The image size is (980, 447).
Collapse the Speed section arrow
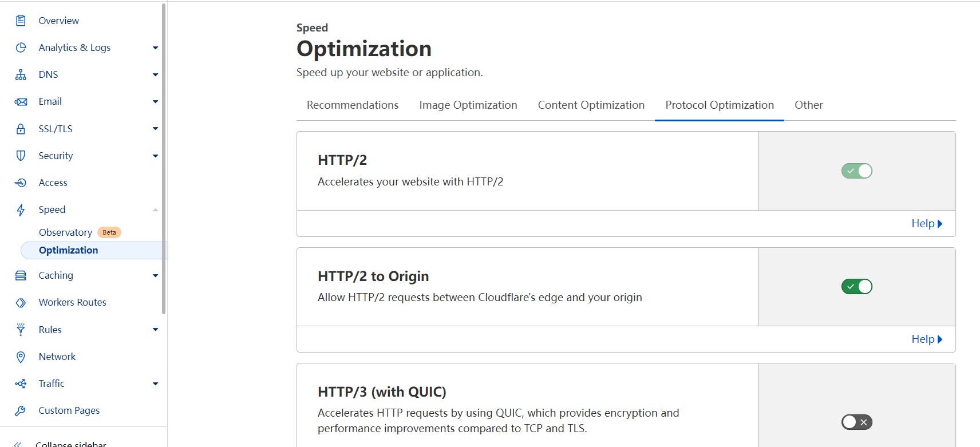click(155, 210)
